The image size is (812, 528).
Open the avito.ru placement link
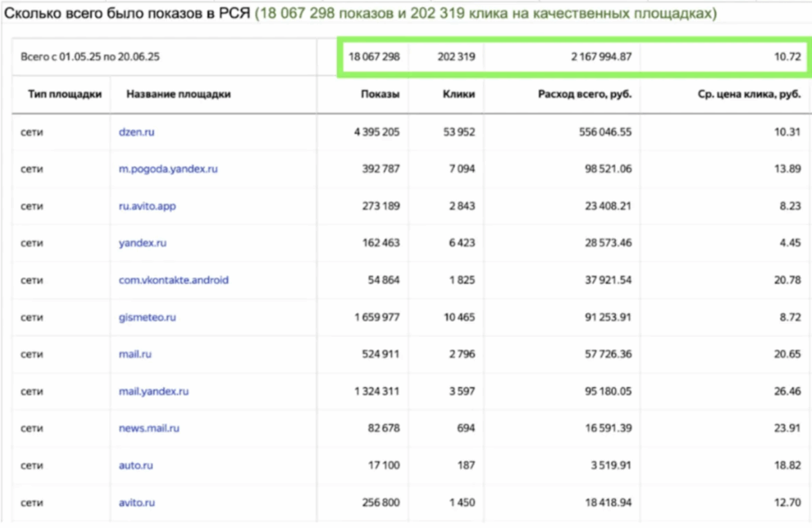point(137,502)
